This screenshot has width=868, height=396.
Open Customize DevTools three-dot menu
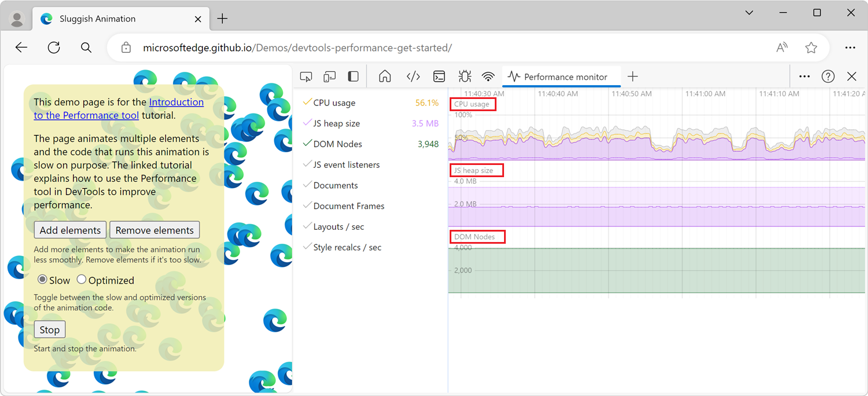[x=804, y=76]
